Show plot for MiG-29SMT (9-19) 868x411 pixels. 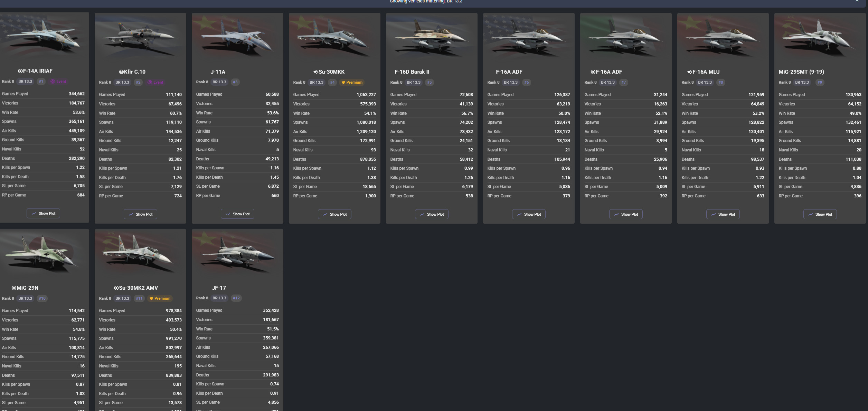(820, 214)
